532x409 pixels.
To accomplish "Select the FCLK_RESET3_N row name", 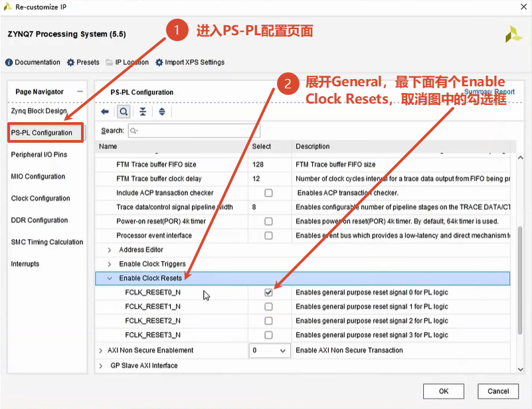I will pyautogui.click(x=153, y=335).
